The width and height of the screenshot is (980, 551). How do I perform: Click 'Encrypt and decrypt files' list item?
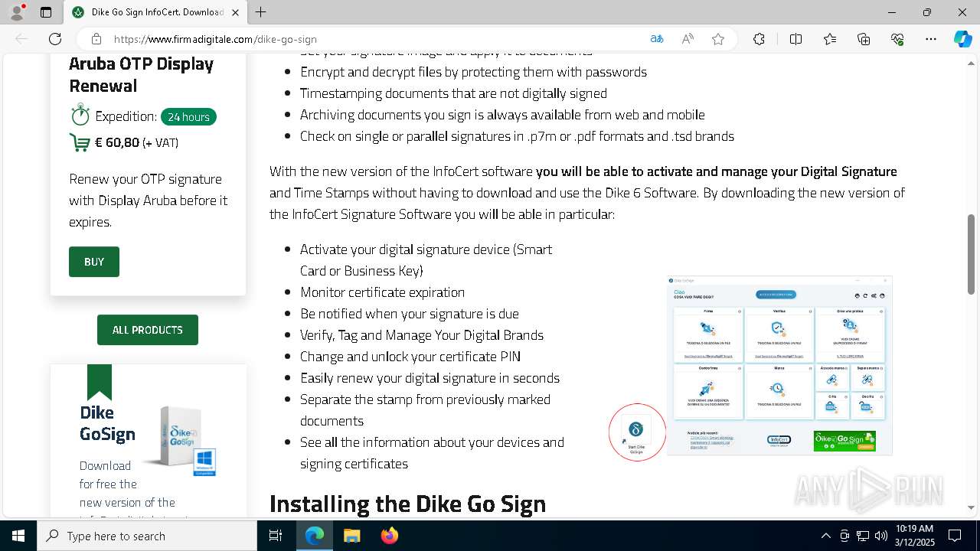click(x=473, y=72)
